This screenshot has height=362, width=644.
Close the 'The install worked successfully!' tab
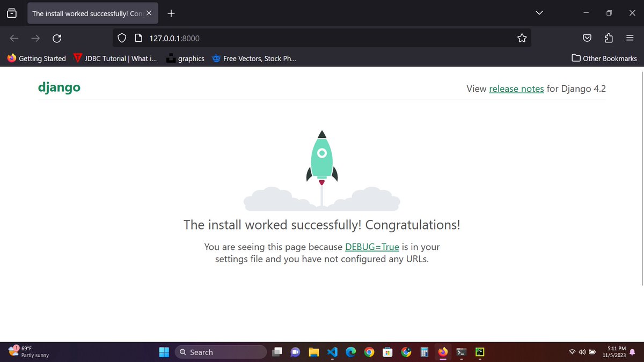pos(149,13)
